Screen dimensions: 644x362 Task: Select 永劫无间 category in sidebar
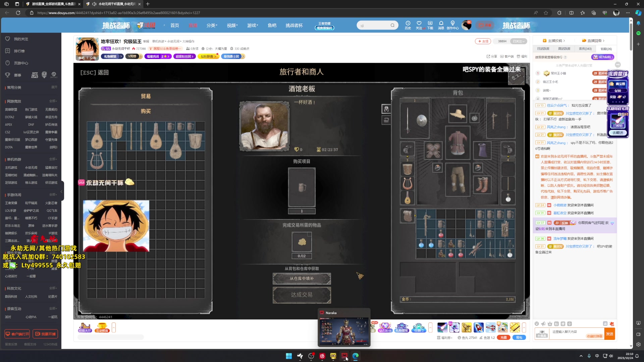pyautogui.click(x=31, y=168)
